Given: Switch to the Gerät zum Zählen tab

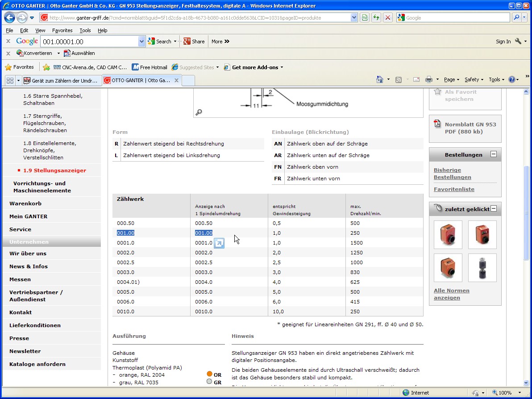Looking at the screenshot, I should click(62, 80).
